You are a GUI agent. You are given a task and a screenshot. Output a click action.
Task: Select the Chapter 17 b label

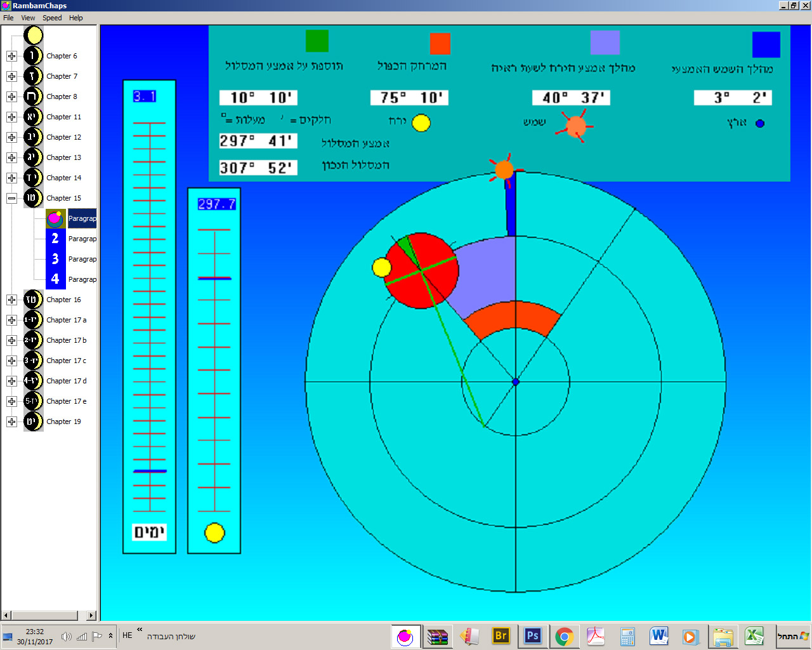(x=66, y=340)
